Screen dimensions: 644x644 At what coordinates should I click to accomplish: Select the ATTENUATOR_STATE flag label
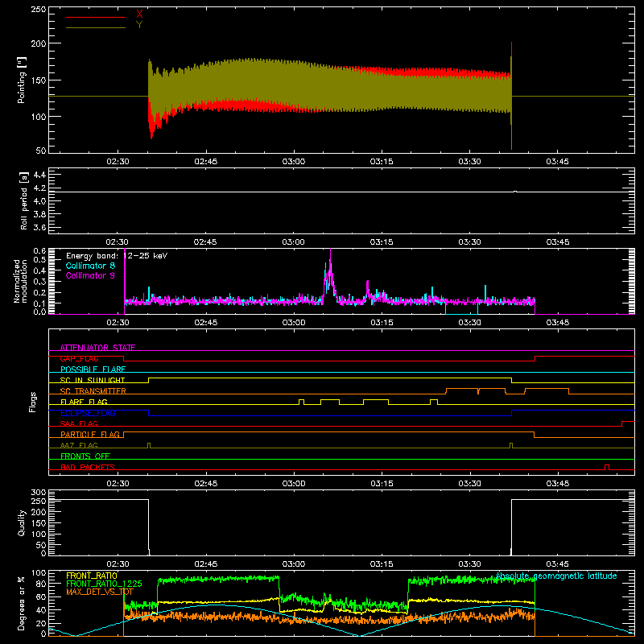point(97,348)
